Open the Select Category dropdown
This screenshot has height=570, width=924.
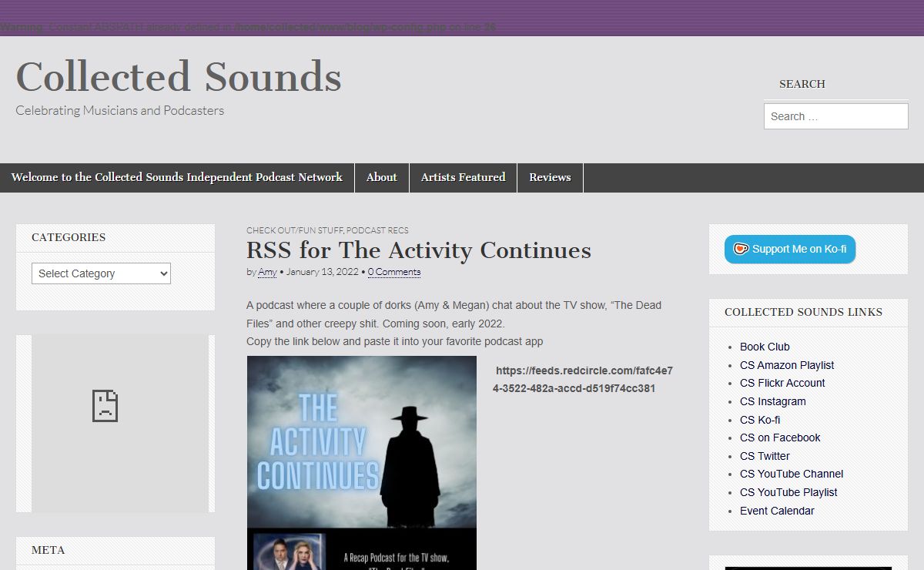pyautogui.click(x=101, y=273)
